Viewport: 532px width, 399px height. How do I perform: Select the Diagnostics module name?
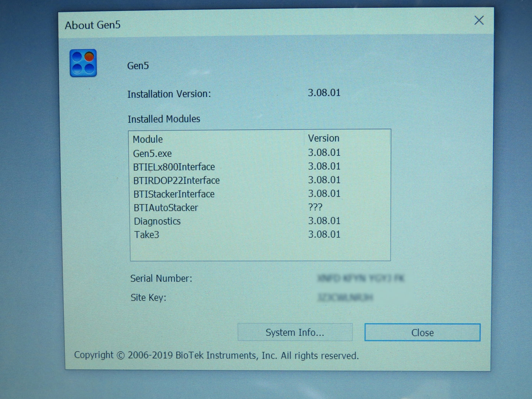click(157, 221)
